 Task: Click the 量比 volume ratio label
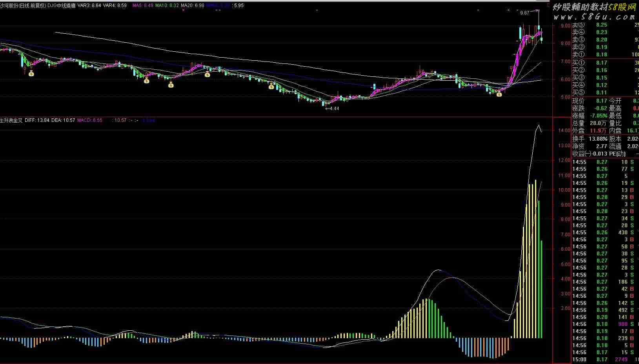tap(615, 123)
